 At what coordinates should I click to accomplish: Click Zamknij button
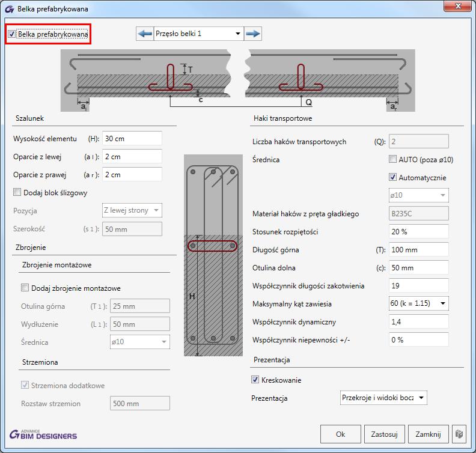(x=428, y=434)
